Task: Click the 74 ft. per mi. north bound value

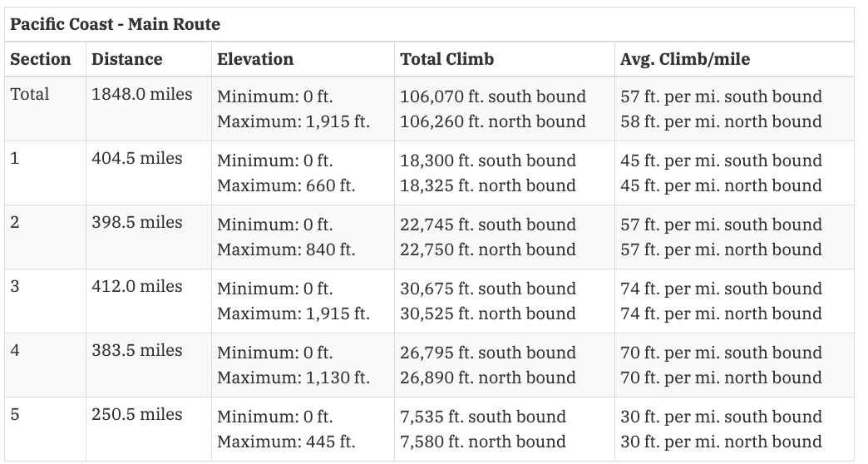Action: [721, 313]
